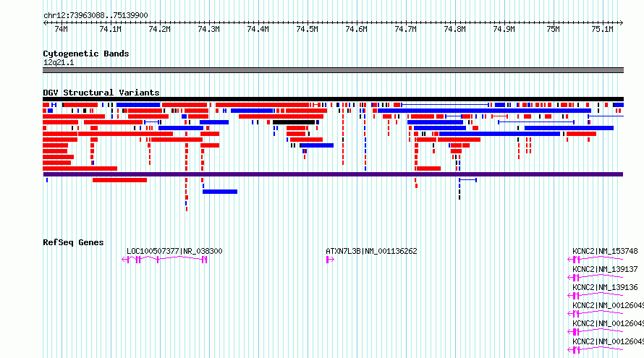
Task: Click the 74.5M ruler tick label
Action: point(308,29)
